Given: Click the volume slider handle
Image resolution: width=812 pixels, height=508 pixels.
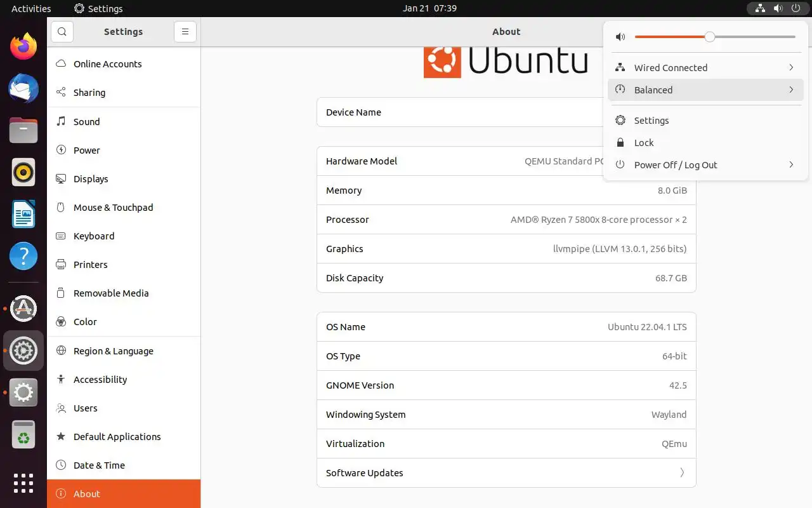Looking at the screenshot, I should (710, 37).
